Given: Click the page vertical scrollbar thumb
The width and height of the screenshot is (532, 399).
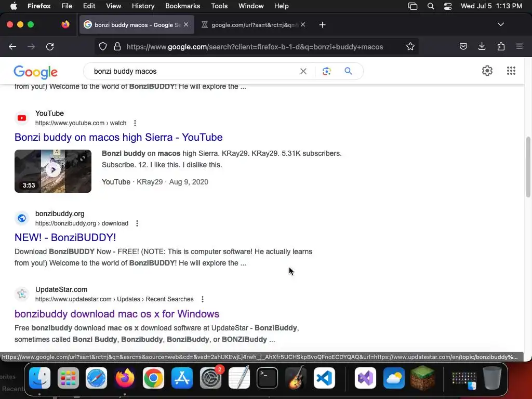Looking at the screenshot, I should pyautogui.click(x=528, y=167).
